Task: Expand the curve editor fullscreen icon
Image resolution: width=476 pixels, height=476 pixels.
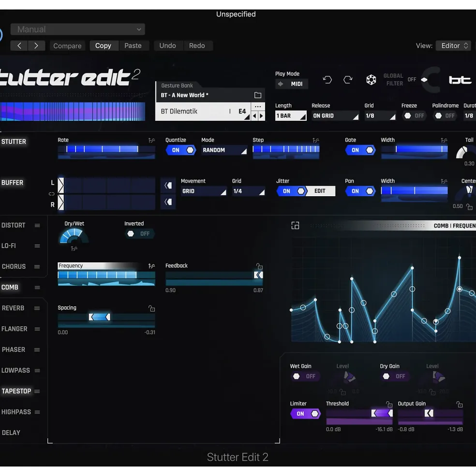Action: pyautogui.click(x=295, y=226)
